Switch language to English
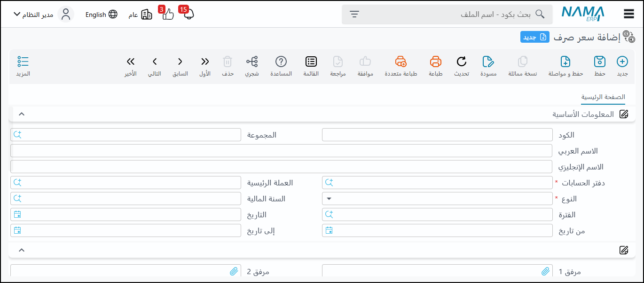 coord(101,15)
